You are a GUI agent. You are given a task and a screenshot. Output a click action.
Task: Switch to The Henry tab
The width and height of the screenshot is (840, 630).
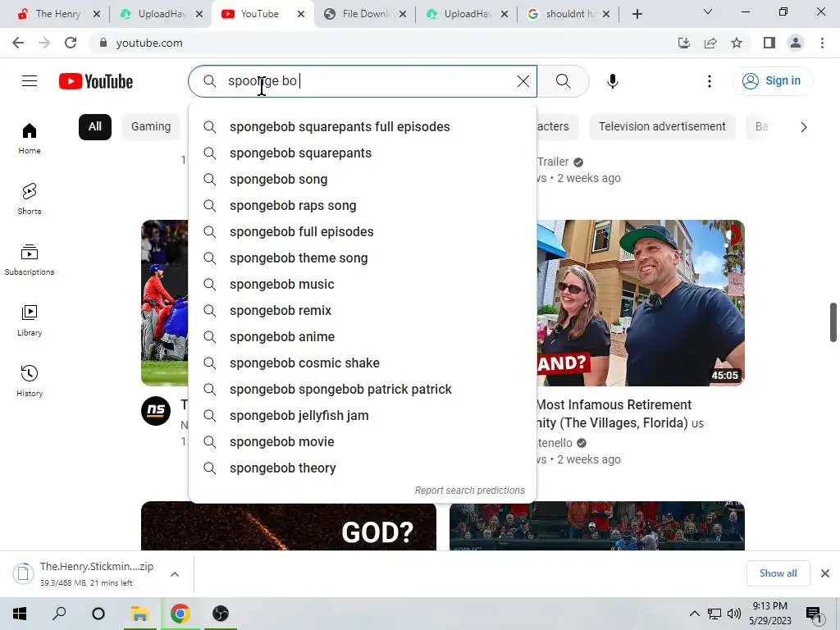point(58,14)
